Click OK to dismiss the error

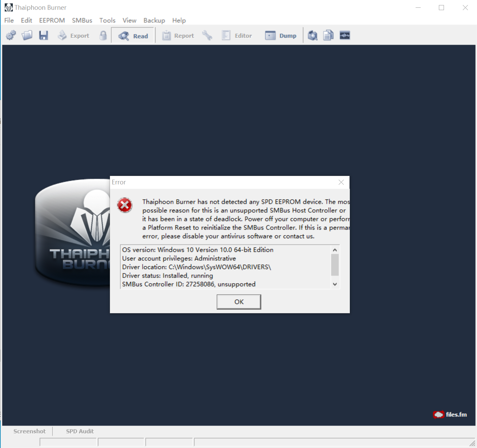click(x=239, y=302)
